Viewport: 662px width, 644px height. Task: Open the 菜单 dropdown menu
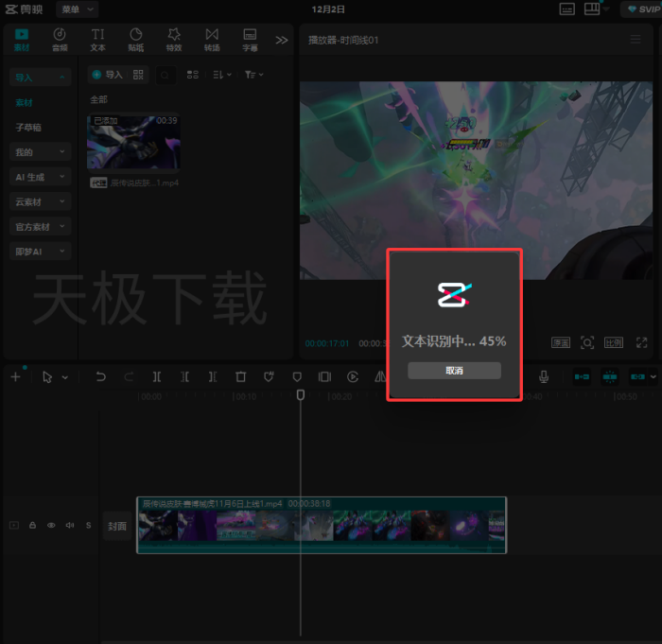pyautogui.click(x=77, y=9)
